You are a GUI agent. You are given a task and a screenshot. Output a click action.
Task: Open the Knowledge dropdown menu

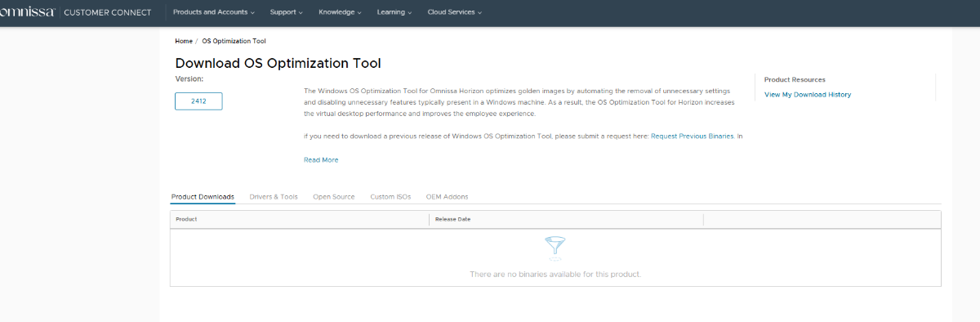[340, 12]
